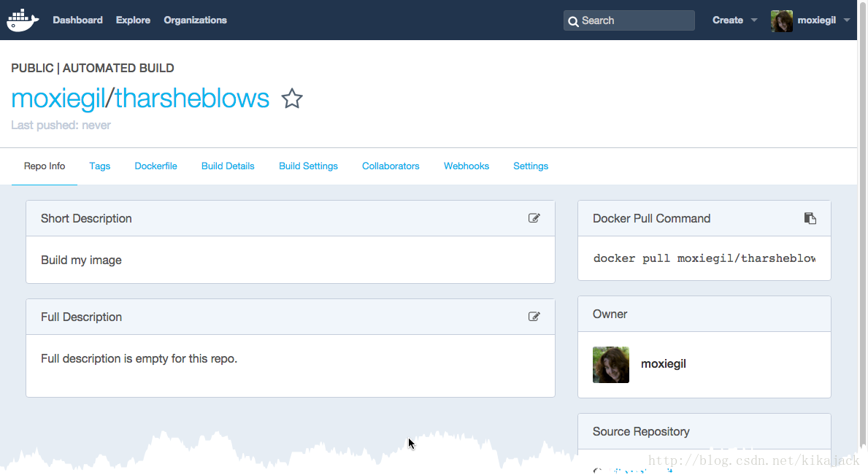Switch to the Repo Info tab

(x=45, y=166)
